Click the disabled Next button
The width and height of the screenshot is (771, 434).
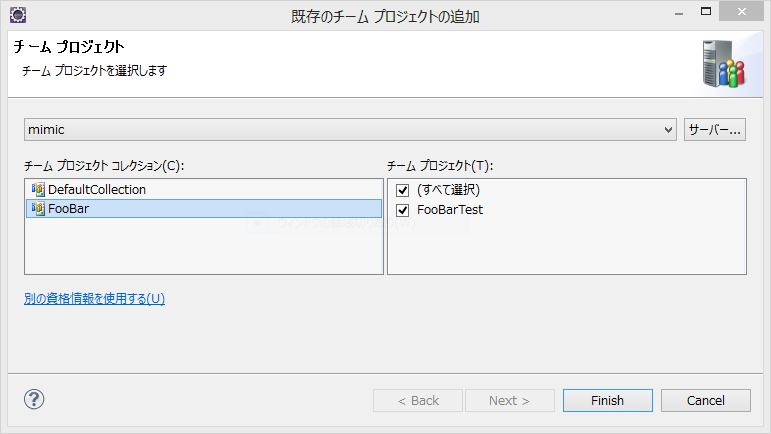[510, 401]
